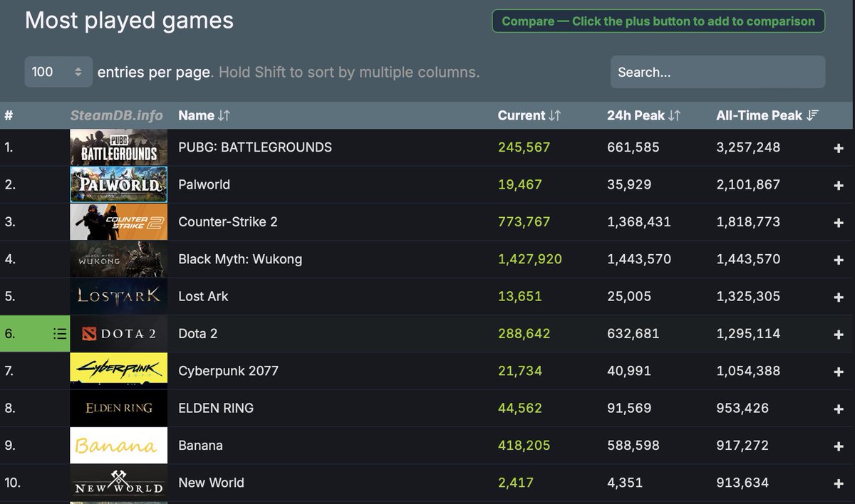855x504 pixels.
Task: Open the list icon in Dota 2 row
Action: coord(60,333)
